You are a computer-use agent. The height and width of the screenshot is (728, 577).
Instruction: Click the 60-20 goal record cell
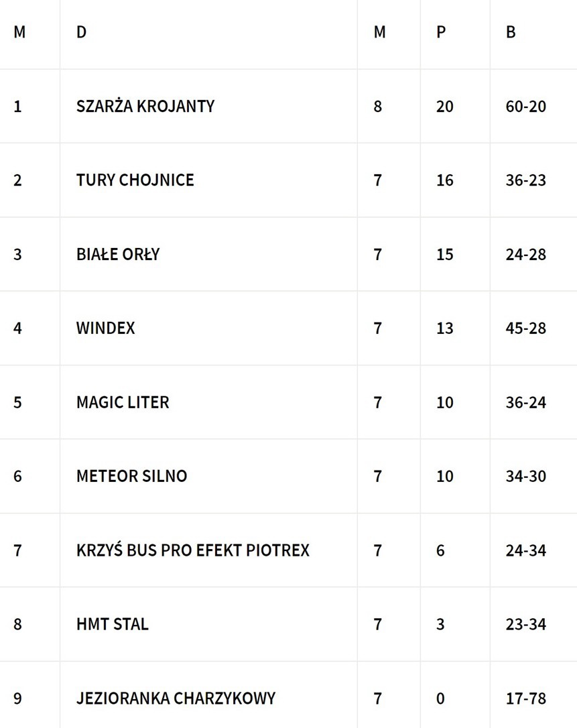(526, 106)
